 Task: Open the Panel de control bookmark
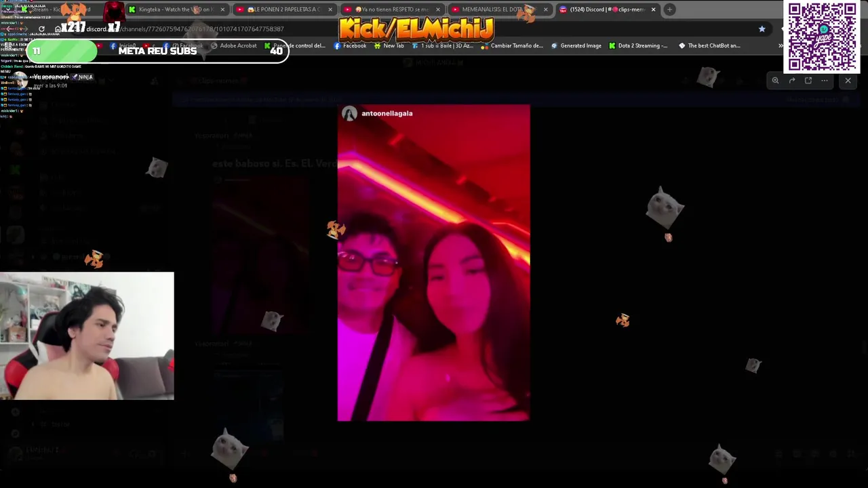point(296,45)
